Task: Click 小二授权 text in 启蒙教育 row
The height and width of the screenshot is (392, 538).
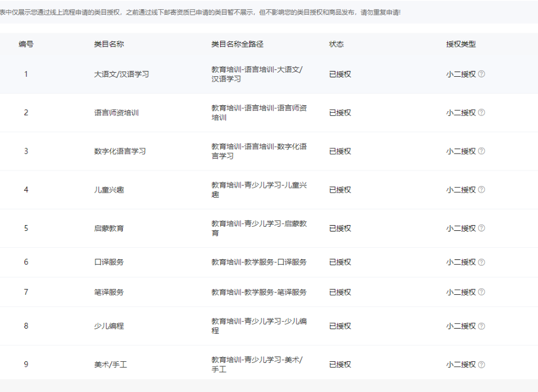Action: point(461,228)
